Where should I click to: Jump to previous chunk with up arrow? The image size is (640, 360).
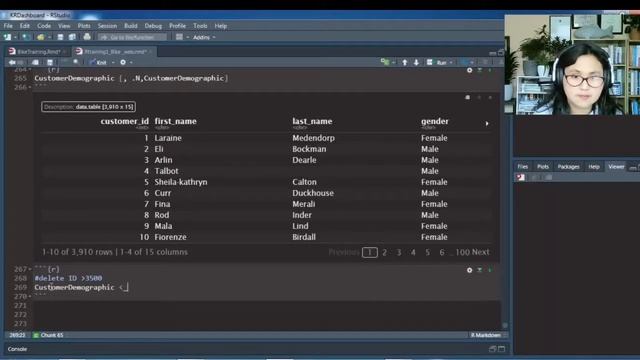click(x=405, y=62)
